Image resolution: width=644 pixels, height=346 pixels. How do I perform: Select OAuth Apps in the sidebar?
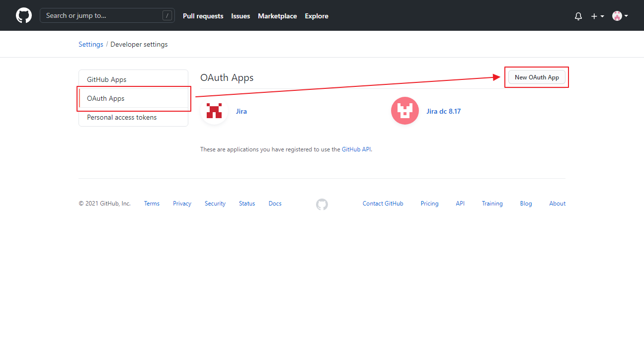(133, 98)
